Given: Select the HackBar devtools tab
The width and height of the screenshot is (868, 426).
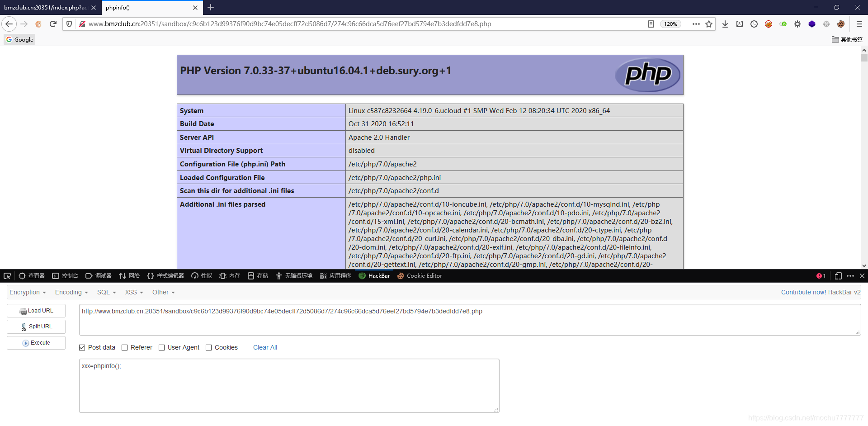Looking at the screenshot, I should tap(374, 276).
